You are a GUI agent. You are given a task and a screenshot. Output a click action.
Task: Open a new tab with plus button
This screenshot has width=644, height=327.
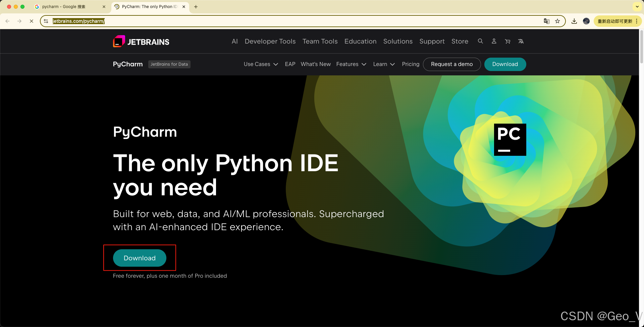[196, 7]
